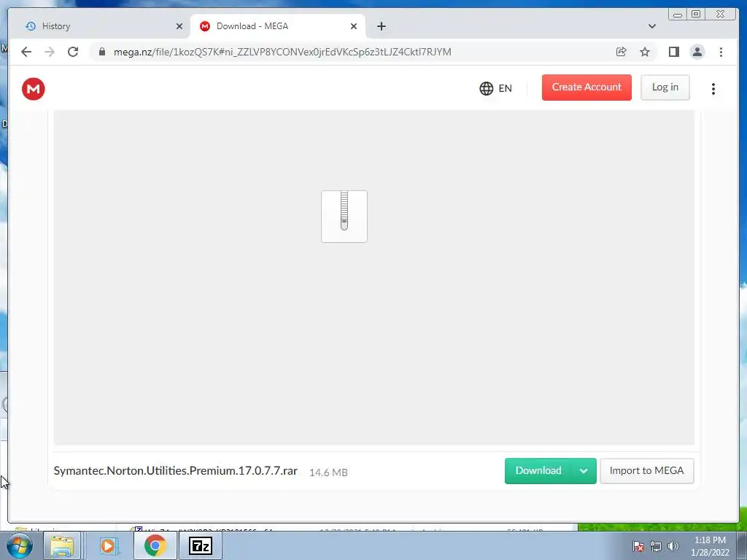The height and width of the screenshot is (560, 747).
Task: Open Windows Explorer from the taskbar
Action: pos(63,545)
